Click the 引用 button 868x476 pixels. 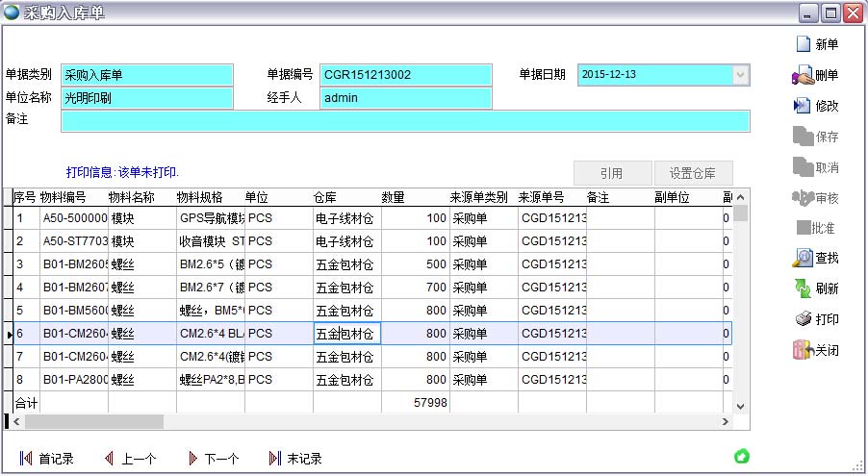[611, 173]
